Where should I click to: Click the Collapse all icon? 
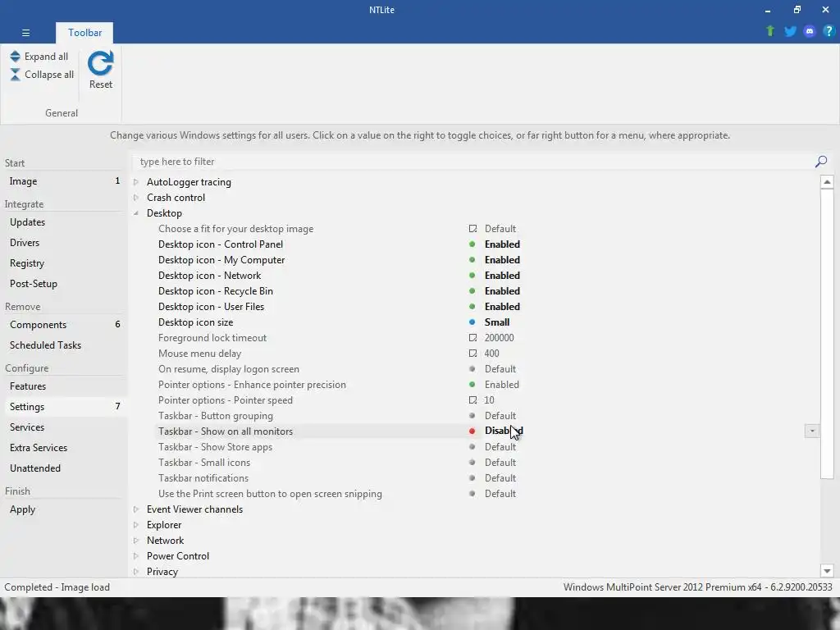click(x=15, y=75)
